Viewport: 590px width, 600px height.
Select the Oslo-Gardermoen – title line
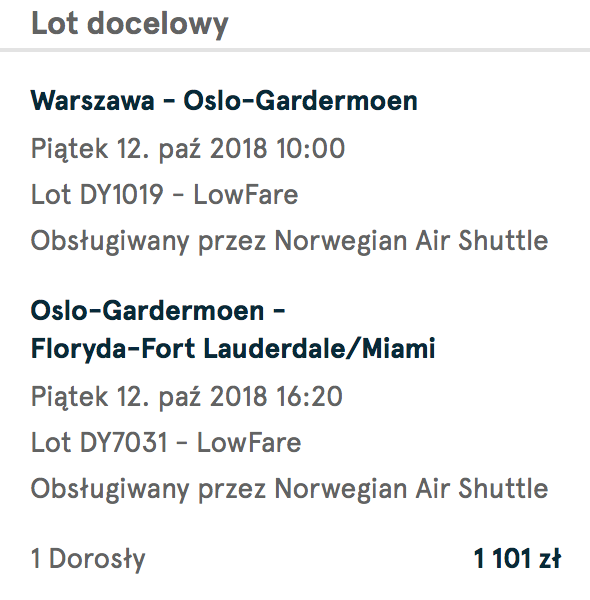(x=158, y=310)
